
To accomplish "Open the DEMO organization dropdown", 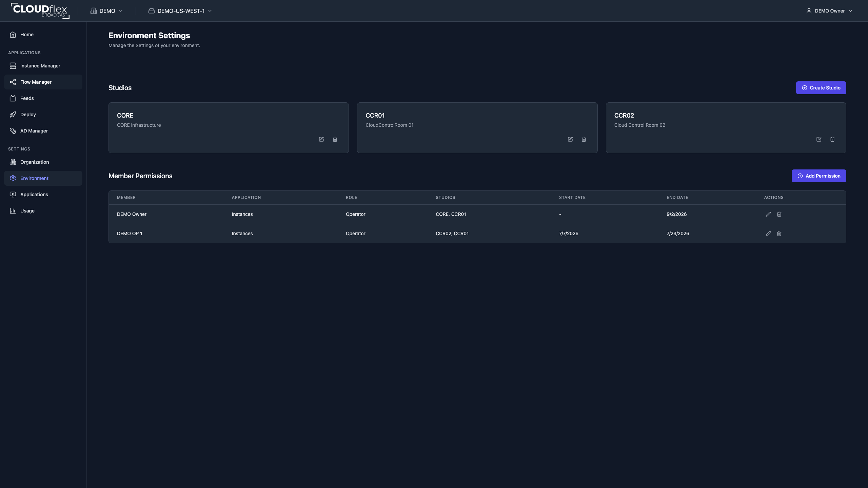I will tap(107, 11).
